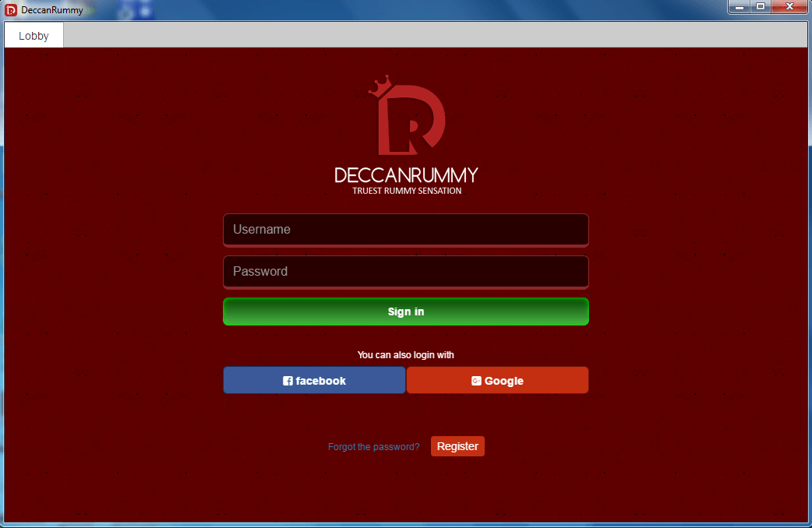Focus the Password input field

405,272
